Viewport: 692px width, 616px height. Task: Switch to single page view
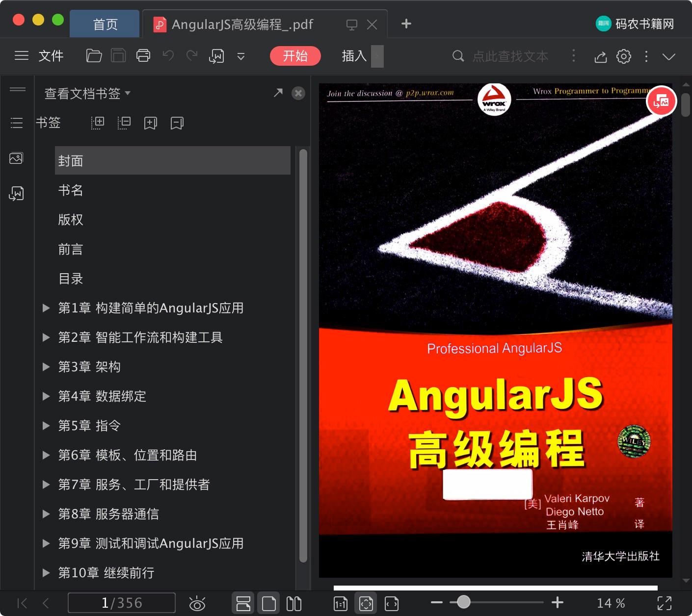click(268, 603)
